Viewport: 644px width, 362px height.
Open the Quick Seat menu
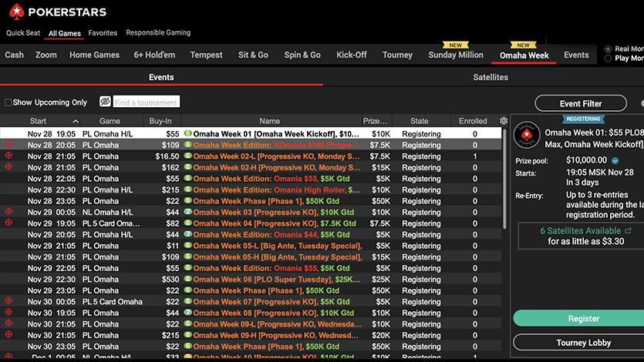coord(23,33)
